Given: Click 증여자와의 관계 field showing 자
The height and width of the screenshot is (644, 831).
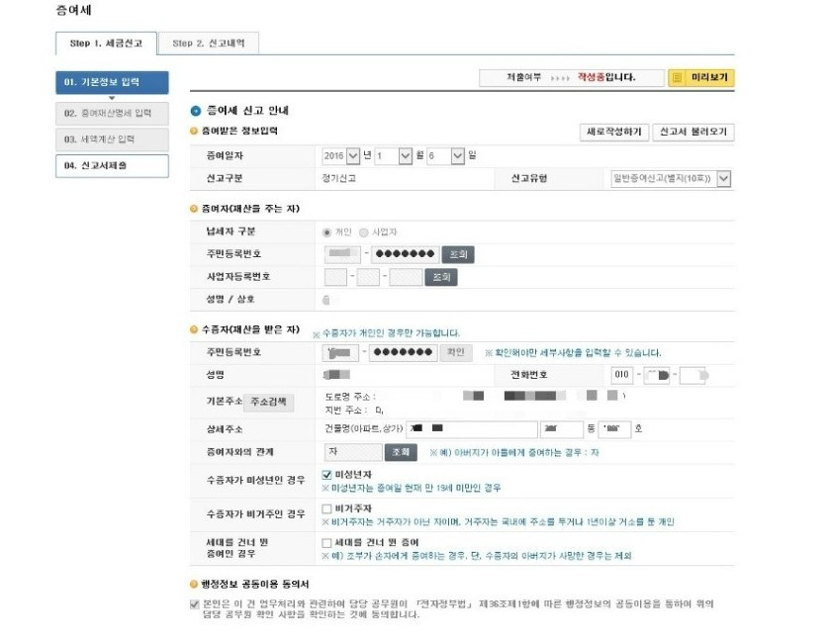Looking at the screenshot, I should (353, 453).
